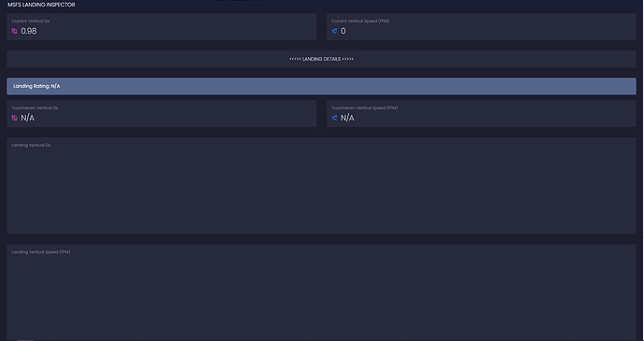Image resolution: width=644 pixels, height=341 pixels.
Task: Select the Landing Rating: N/A banner
Action: [321, 86]
